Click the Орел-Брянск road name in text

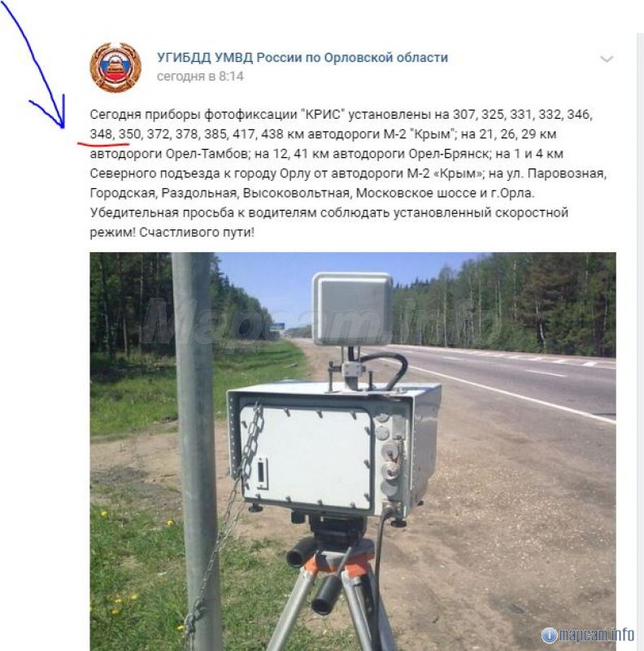point(449,154)
